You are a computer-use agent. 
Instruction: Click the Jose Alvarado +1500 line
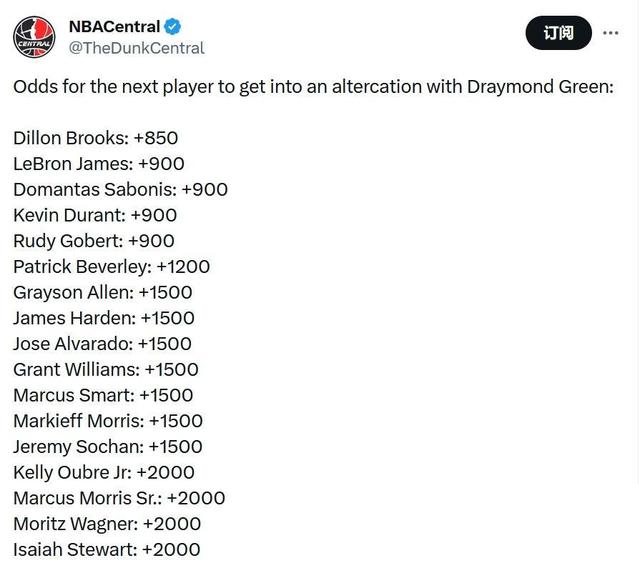pyautogui.click(x=102, y=343)
